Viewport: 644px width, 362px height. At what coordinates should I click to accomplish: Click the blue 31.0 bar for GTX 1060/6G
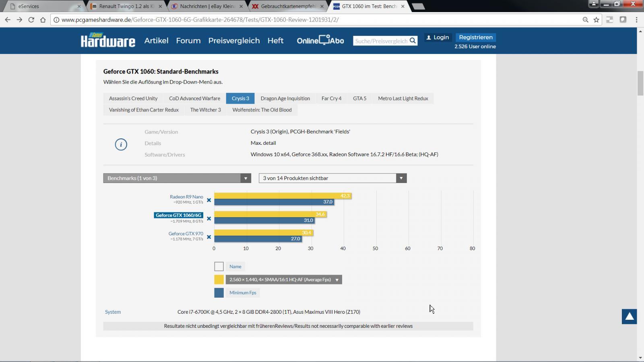[x=264, y=220]
